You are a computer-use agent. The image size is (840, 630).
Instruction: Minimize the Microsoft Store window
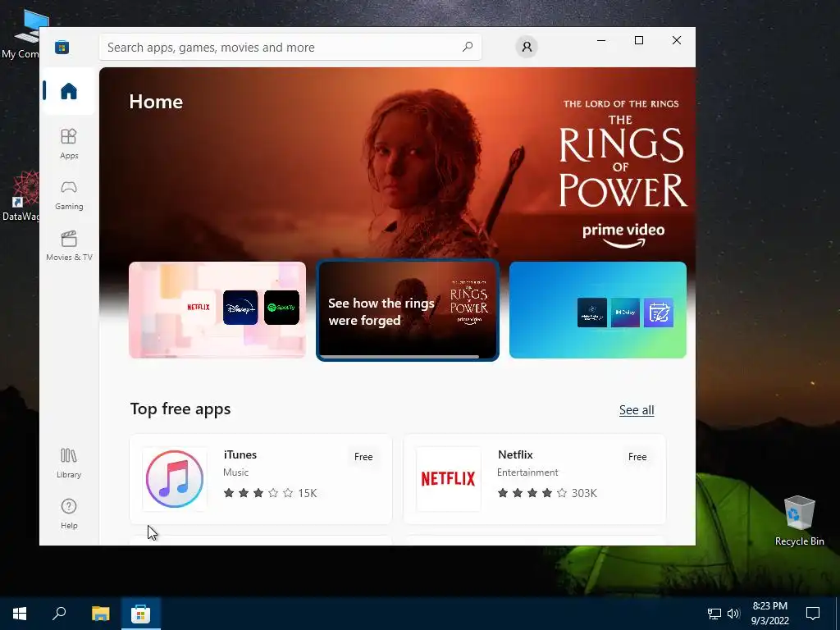(601, 41)
